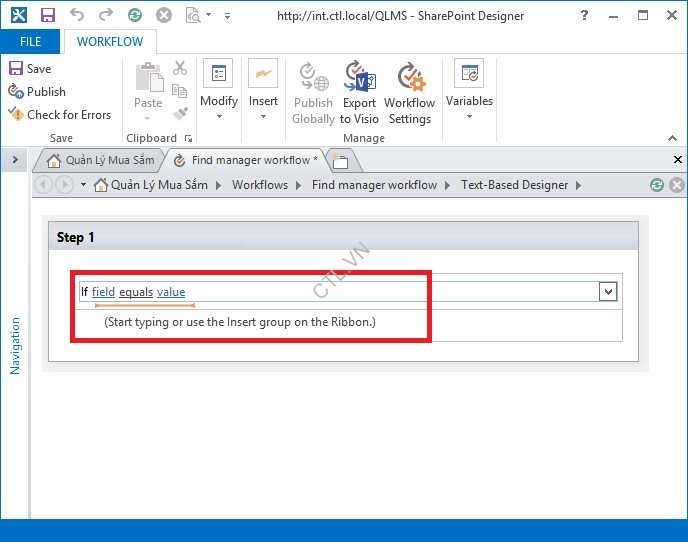Click the Help question mark icon
Viewport: 688px width, 542px height.
point(585,15)
